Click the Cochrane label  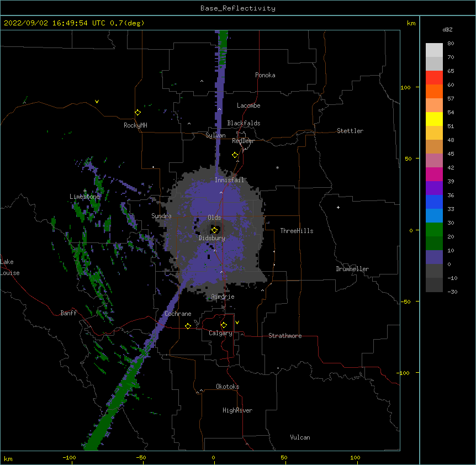click(x=178, y=314)
